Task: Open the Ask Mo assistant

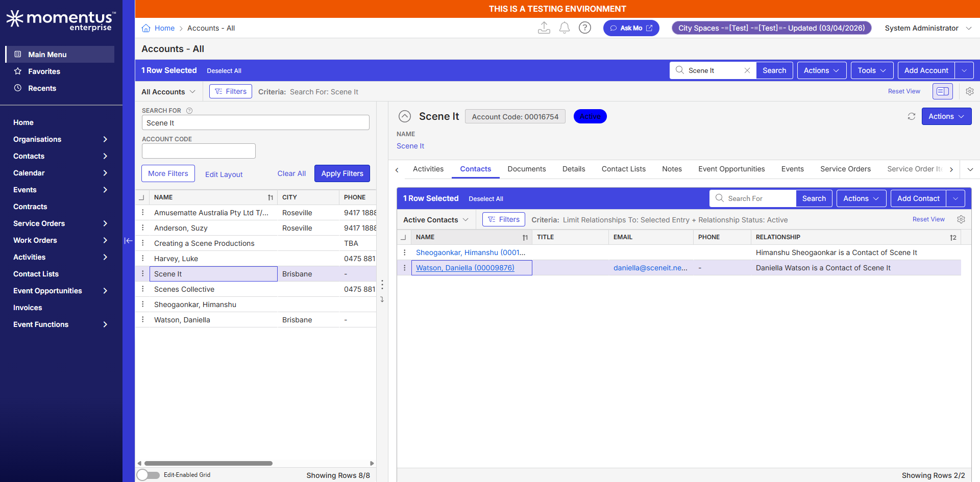Action: (631, 28)
